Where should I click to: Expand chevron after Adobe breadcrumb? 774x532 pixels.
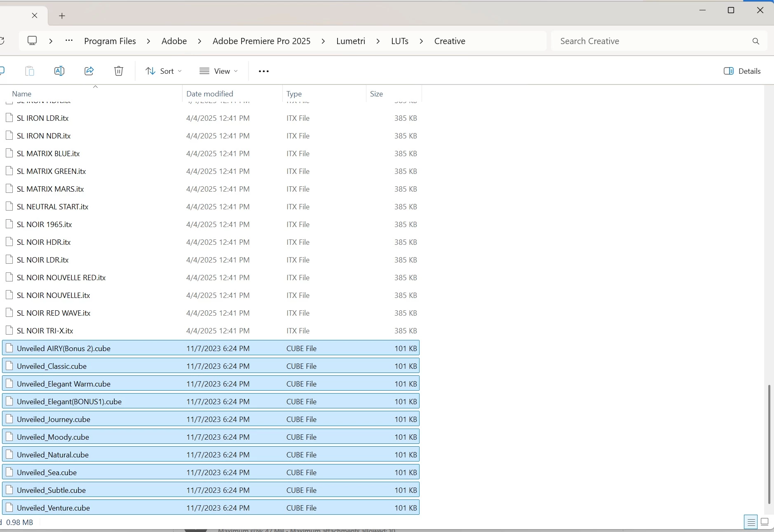(199, 41)
